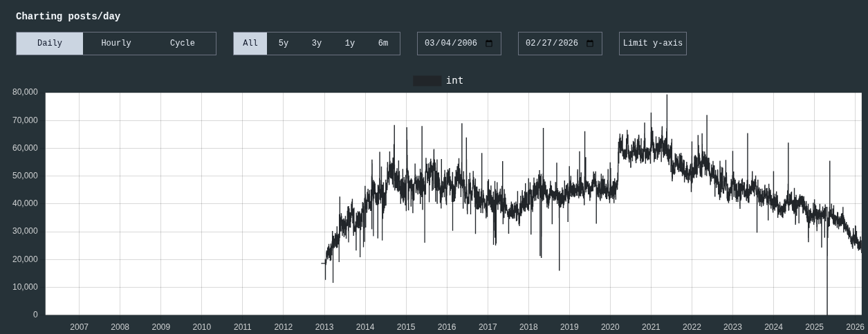Image resolution: width=868 pixels, height=334 pixels.
Task: Click the 60,000 y-axis label
Action: click(x=26, y=148)
